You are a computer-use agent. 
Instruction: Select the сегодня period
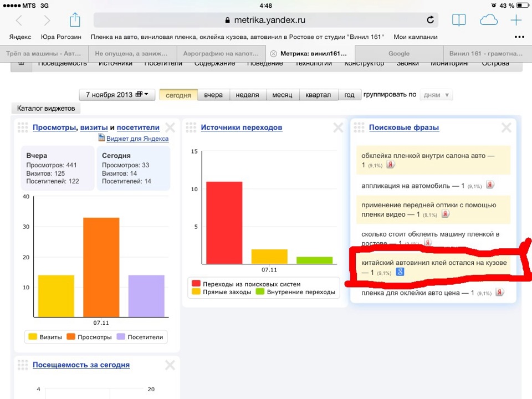(x=178, y=95)
